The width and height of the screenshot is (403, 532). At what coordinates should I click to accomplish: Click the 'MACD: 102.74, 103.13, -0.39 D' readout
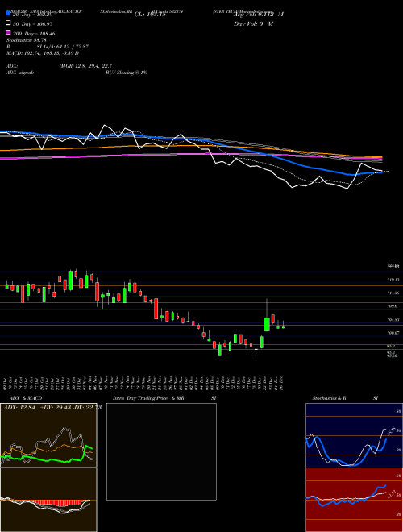[43, 53]
